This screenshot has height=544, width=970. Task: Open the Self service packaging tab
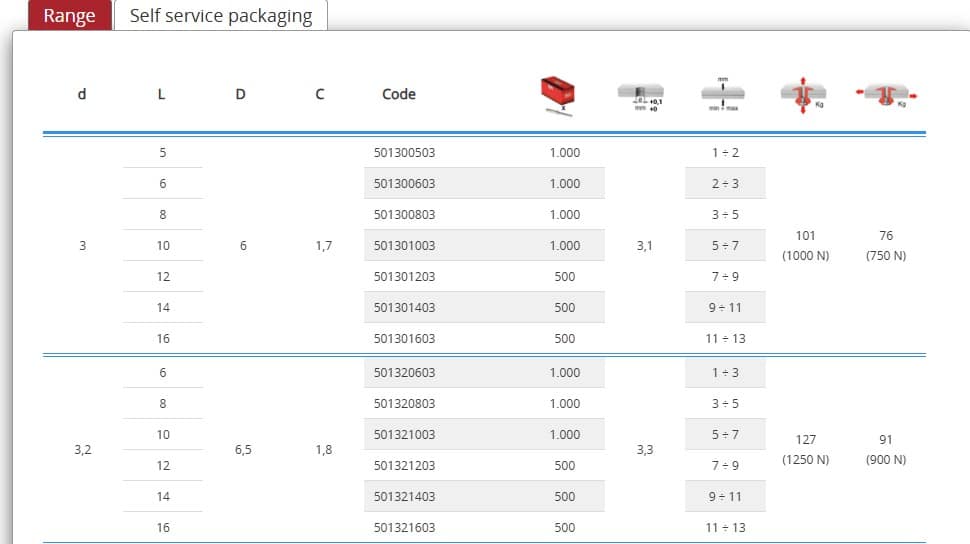coord(221,16)
